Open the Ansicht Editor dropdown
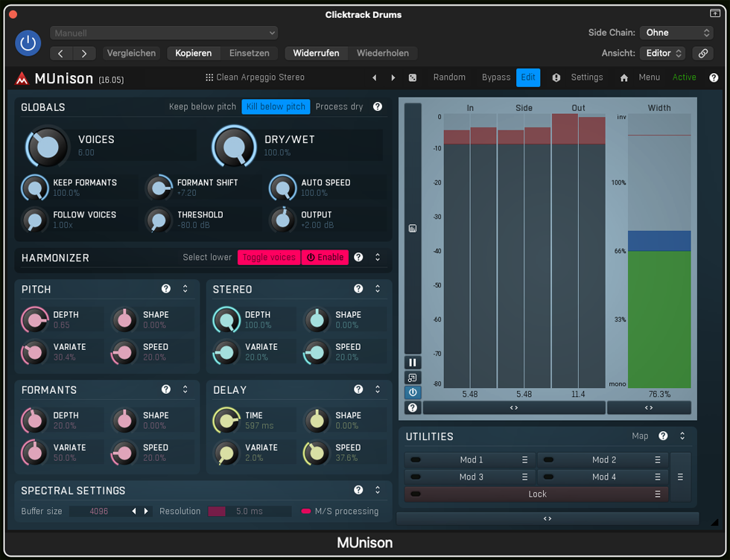 click(x=663, y=54)
